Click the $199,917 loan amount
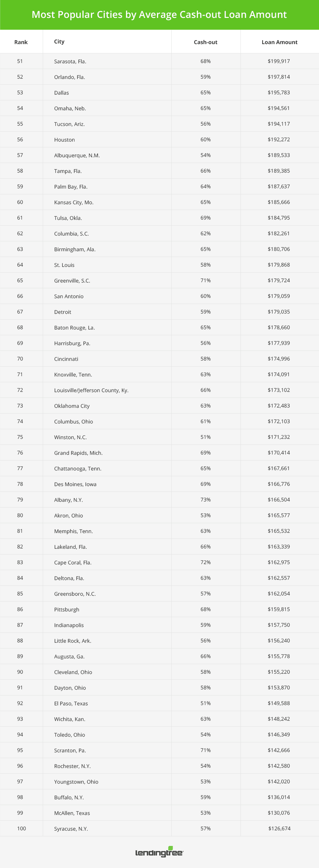Screen dimensions: 319x868 point(278,61)
